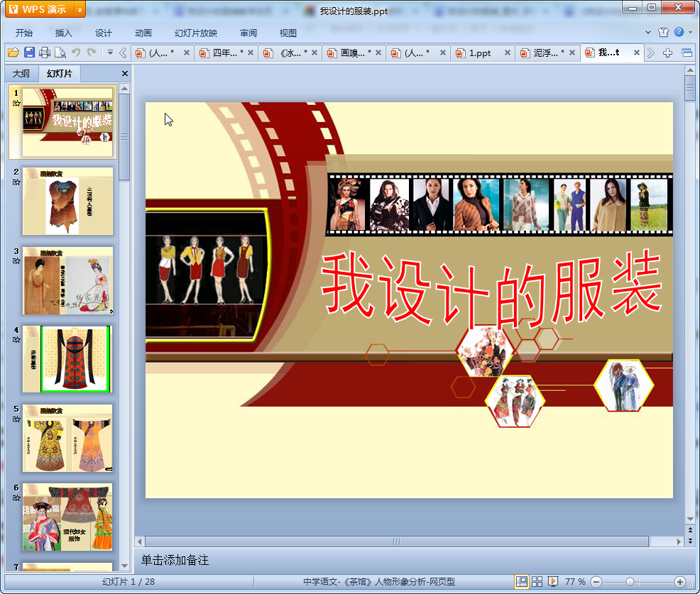The height and width of the screenshot is (594, 700).
Task: Open the WPS 演示 application menu dropdown arrow
Action: [80, 9]
